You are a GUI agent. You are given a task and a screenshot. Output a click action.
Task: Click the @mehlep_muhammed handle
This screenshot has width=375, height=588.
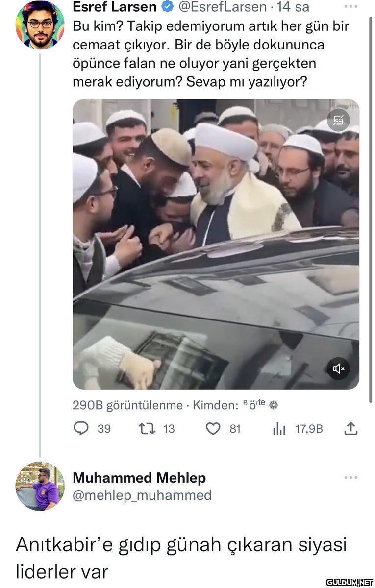[x=142, y=495]
